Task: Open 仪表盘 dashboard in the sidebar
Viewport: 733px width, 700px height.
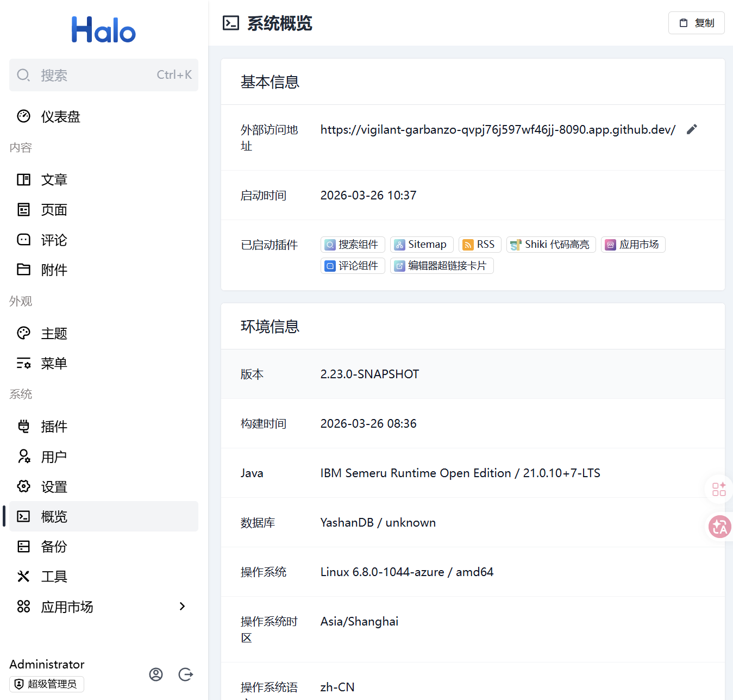Action: point(60,117)
